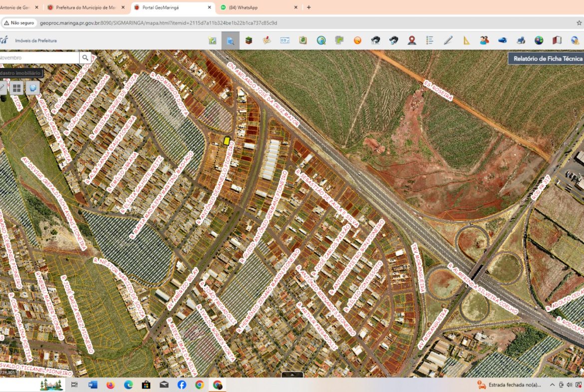Click the blue-green globe icon
This screenshot has width=584, height=392.
(x=539, y=40)
